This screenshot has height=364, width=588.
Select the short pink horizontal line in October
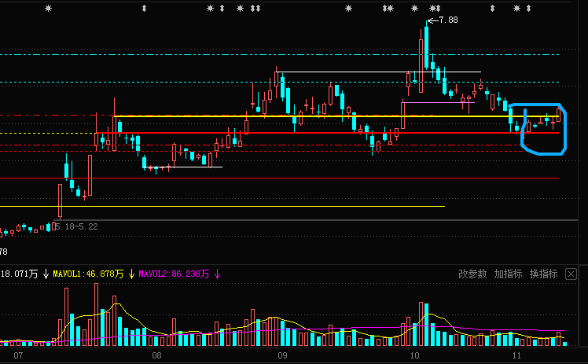(x=439, y=102)
